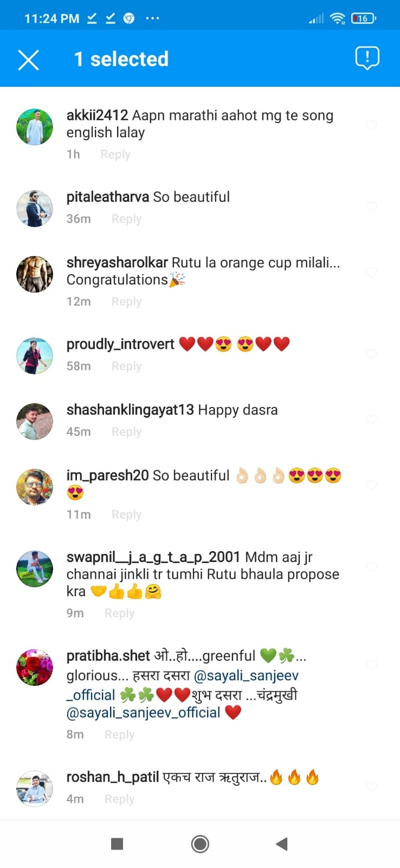Tap Android back navigation triangle
The image size is (400, 868).
click(281, 844)
